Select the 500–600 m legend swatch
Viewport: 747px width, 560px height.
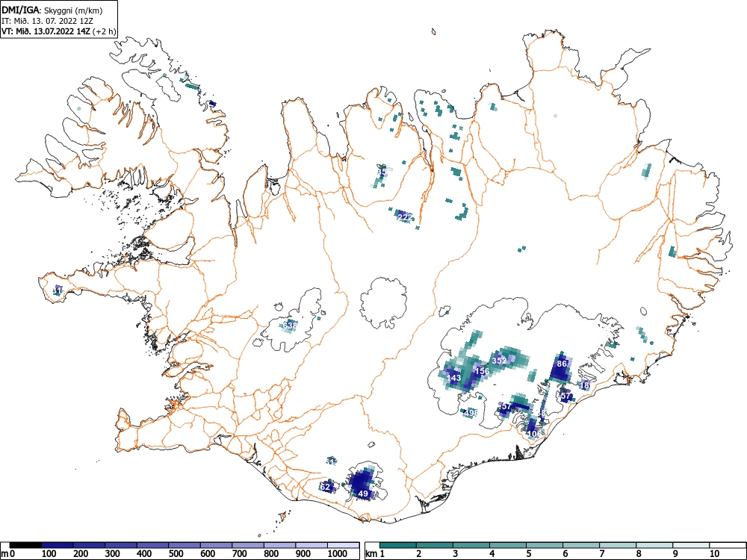[185, 545]
